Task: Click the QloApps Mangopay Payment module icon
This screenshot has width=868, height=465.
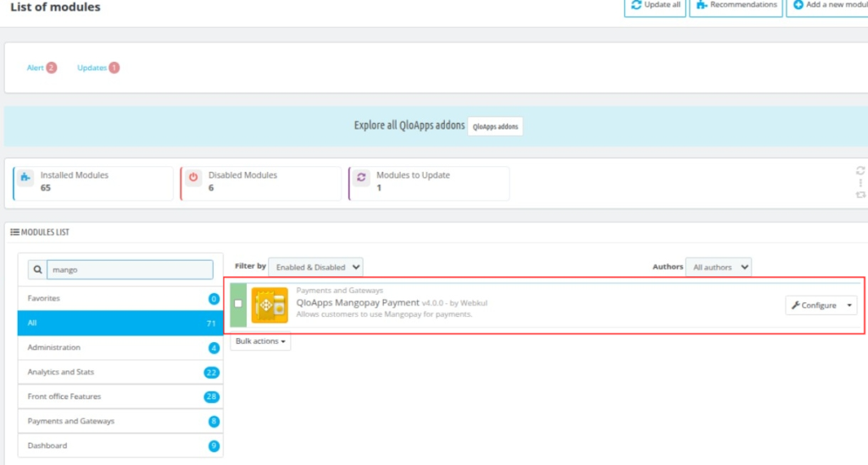Action: (x=270, y=305)
